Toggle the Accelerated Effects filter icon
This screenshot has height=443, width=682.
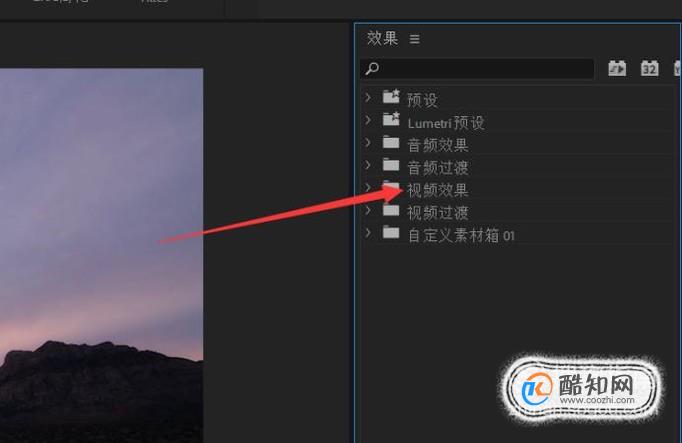coord(617,68)
